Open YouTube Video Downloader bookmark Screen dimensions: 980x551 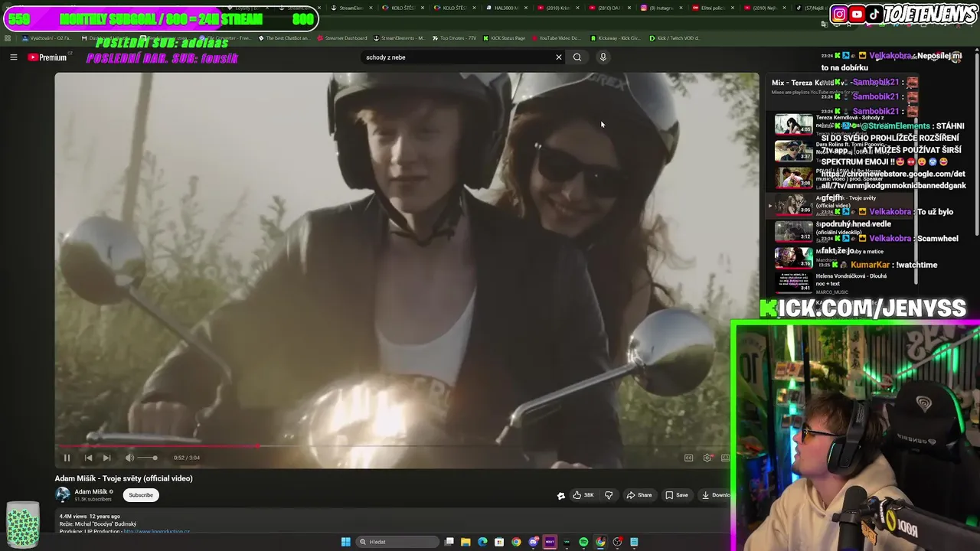[x=556, y=37]
